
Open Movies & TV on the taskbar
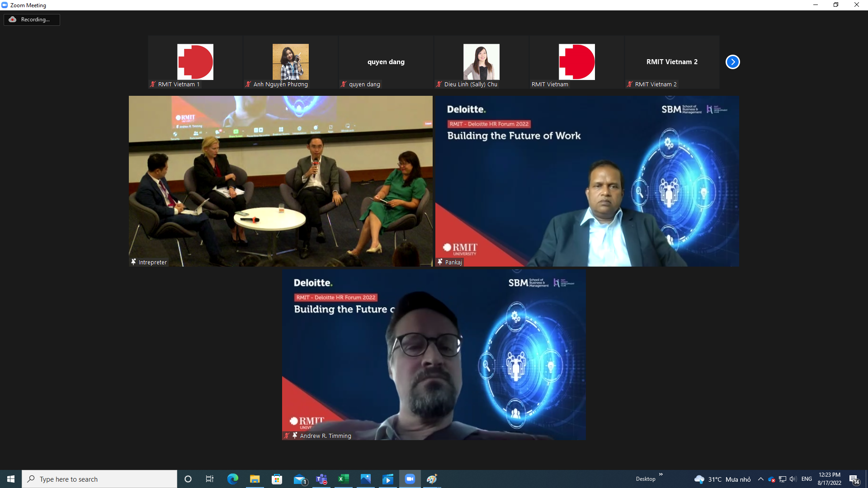pos(388,479)
